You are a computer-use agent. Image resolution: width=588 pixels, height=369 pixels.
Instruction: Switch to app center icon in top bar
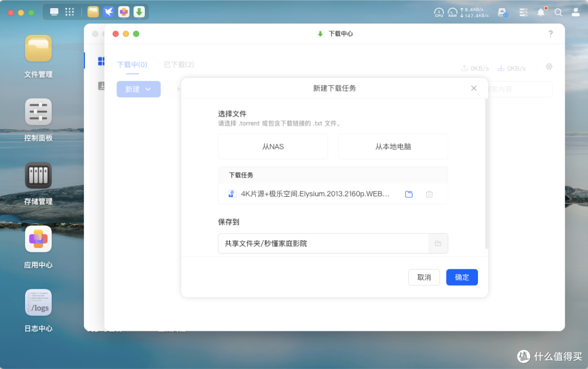pos(124,12)
